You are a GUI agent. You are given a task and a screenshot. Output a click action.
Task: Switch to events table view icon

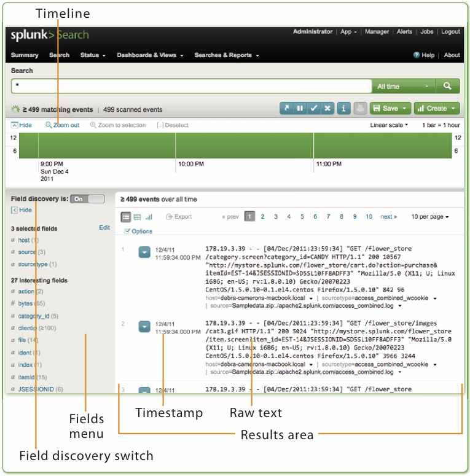coord(137,217)
